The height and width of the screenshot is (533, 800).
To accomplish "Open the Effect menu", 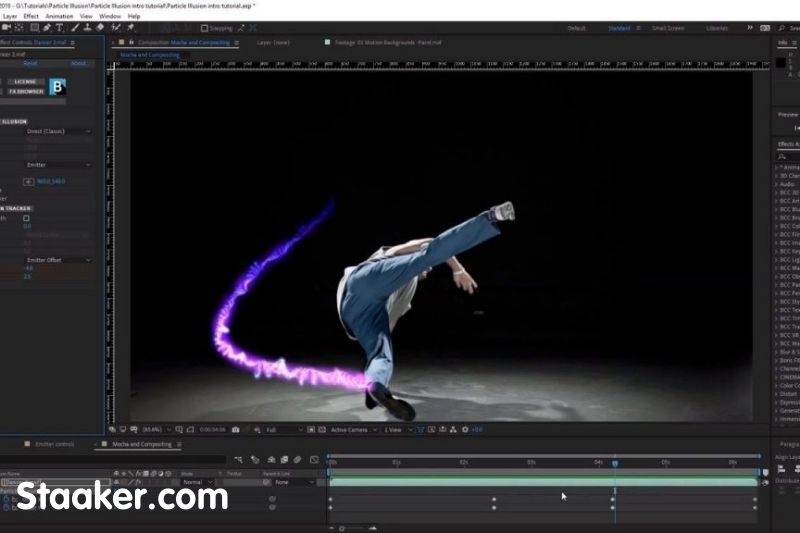I will (x=31, y=16).
